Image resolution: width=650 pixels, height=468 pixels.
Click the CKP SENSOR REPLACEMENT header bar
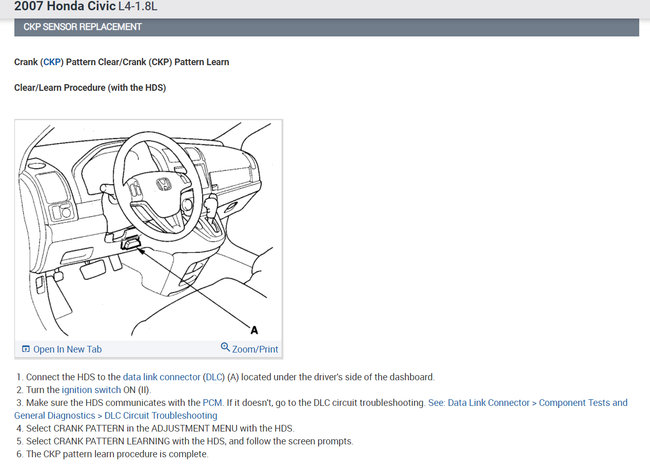point(326,27)
